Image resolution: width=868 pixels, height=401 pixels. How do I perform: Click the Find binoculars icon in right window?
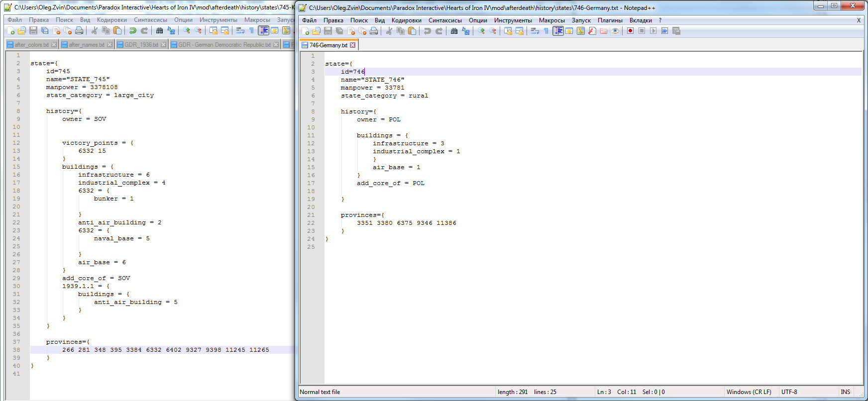coord(454,31)
